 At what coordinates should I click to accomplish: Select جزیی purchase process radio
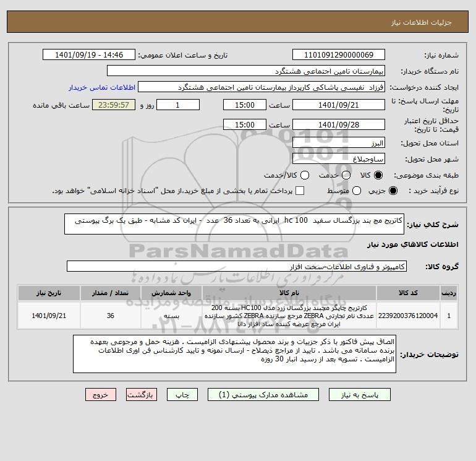click(x=393, y=191)
